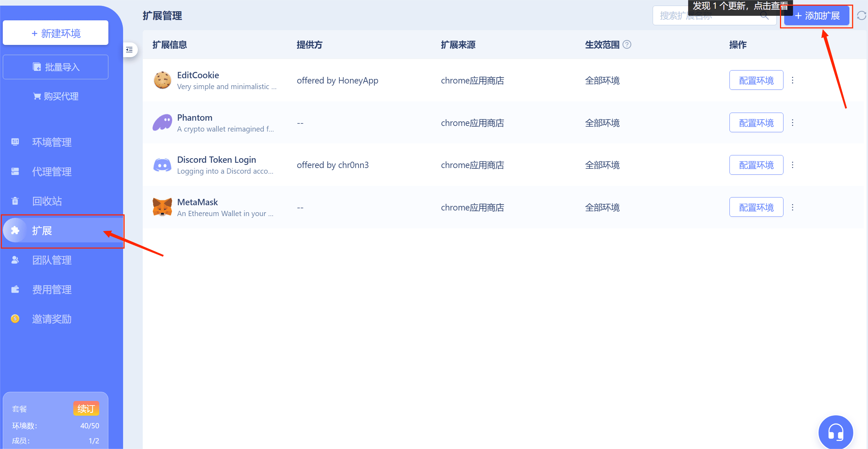Click 配置环境 for Phantom
Viewport: 868px width, 449px height.
click(756, 123)
